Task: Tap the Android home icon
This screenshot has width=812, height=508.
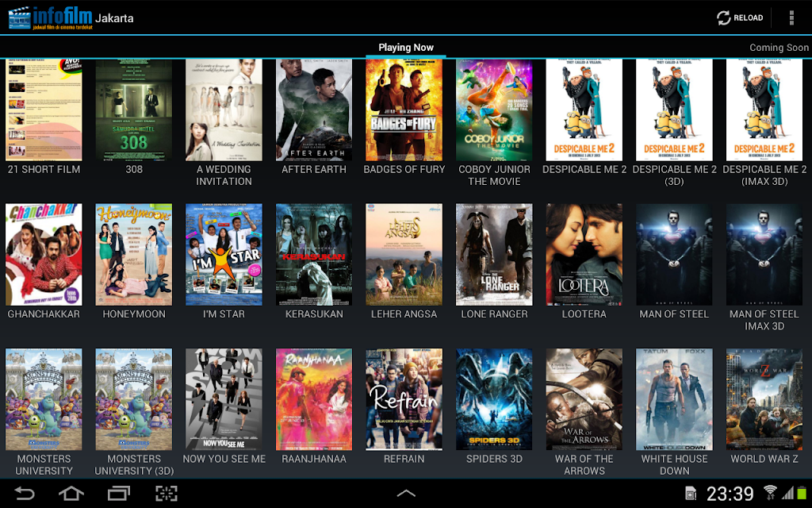Action: click(x=71, y=493)
